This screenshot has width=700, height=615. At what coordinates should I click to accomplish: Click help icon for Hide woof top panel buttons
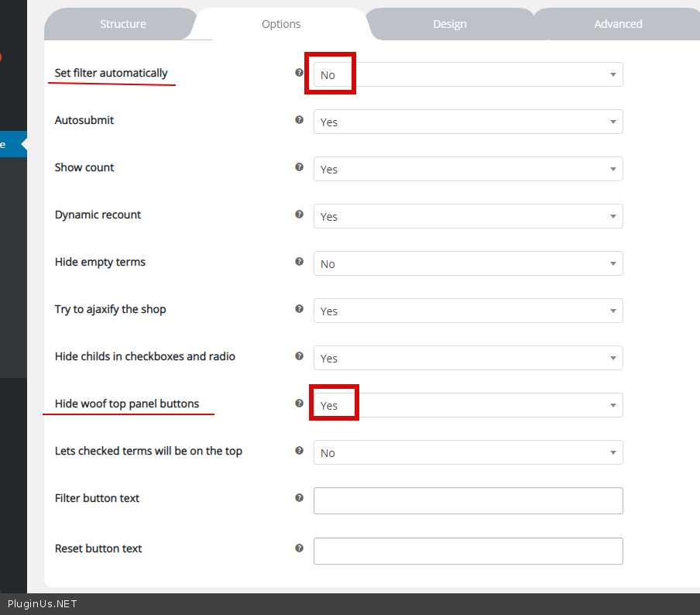click(299, 404)
